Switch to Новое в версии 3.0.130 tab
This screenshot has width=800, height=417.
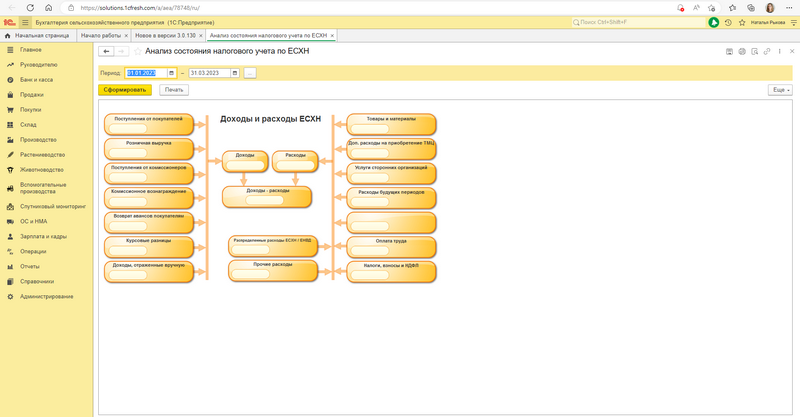point(164,35)
